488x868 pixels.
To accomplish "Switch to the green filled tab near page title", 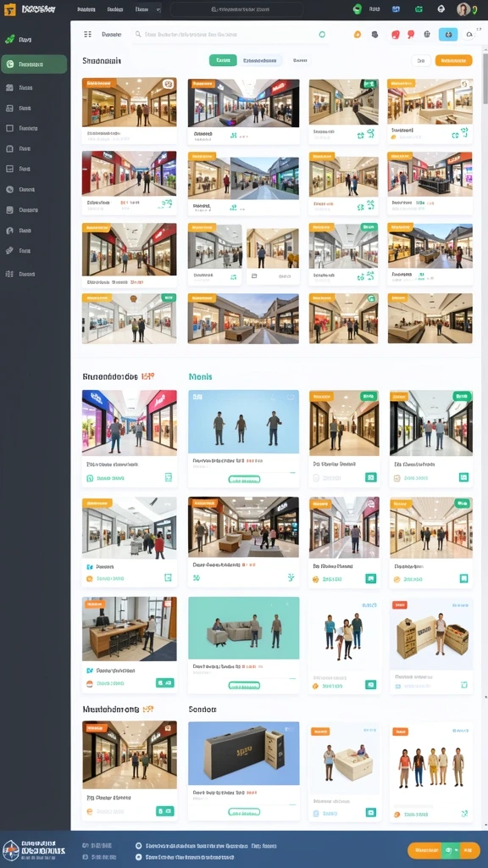I will tap(223, 60).
